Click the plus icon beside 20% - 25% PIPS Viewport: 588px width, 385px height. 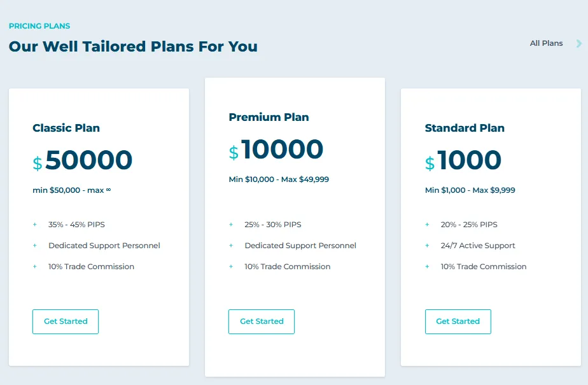tap(427, 225)
